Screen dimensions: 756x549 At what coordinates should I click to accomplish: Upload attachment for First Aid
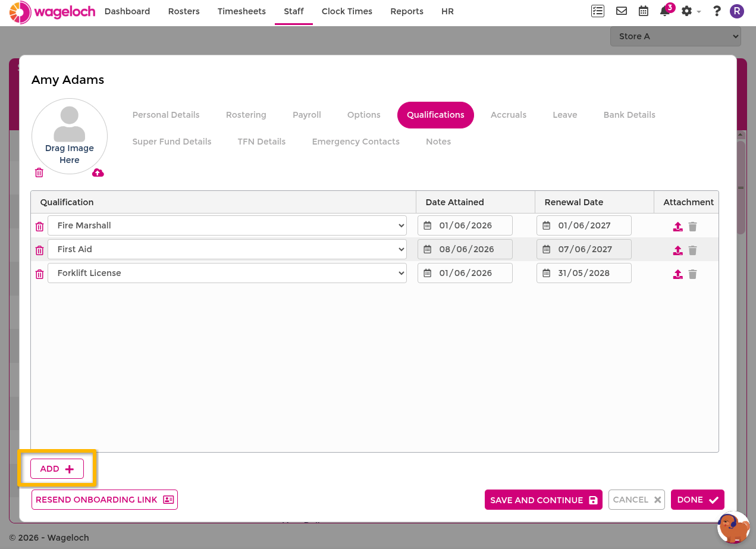pyautogui.click(x=677, y=250)
